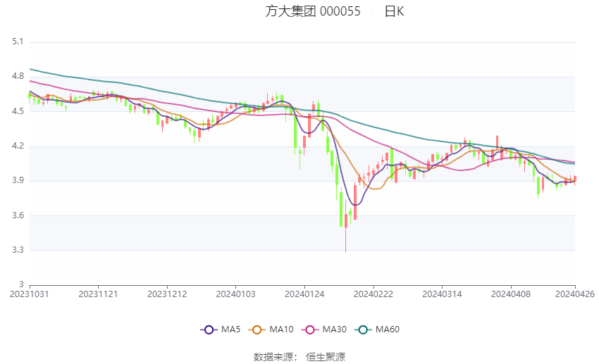599x364 pixels.
Task: Click the 日K label in the title
Action: coord(394,11)
